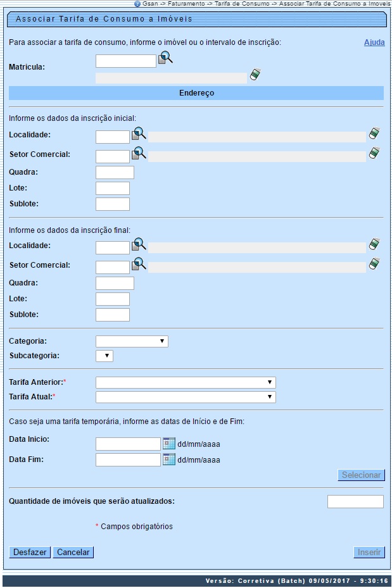
Task: Erase the final Localidade description
Action: pos(374,244)
